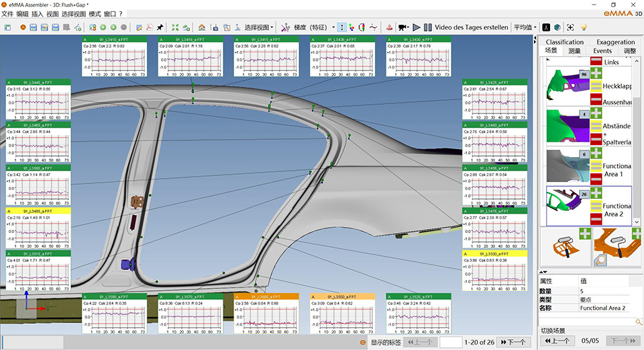Click the video camera icon

pyautogui.click(x=402, y=28)
